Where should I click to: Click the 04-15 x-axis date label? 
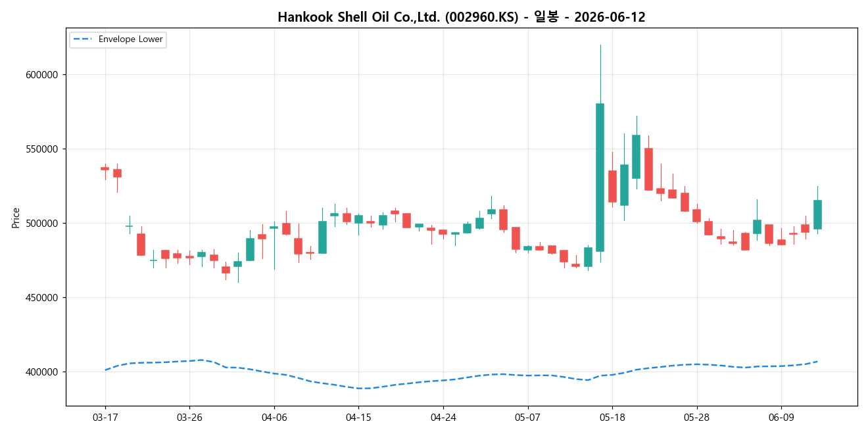coord(358,418)
